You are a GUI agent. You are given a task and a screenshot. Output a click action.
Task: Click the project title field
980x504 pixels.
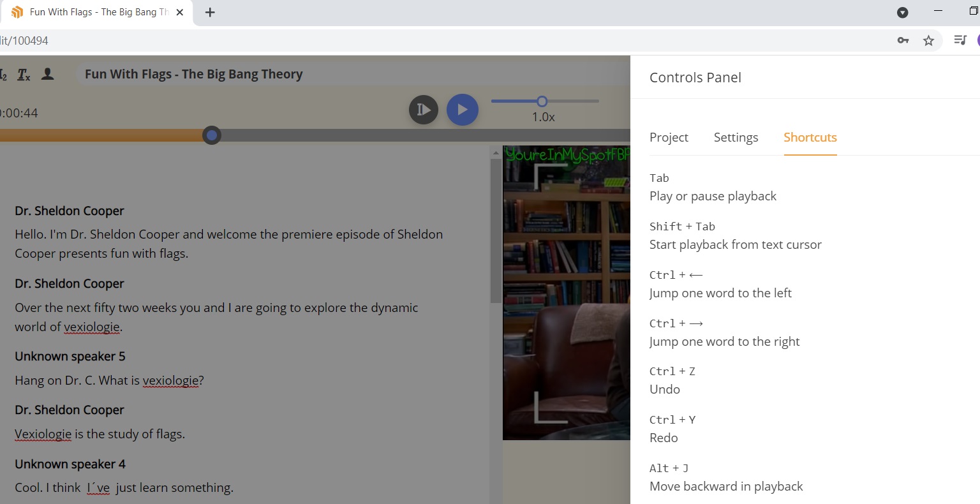(352, 74)
